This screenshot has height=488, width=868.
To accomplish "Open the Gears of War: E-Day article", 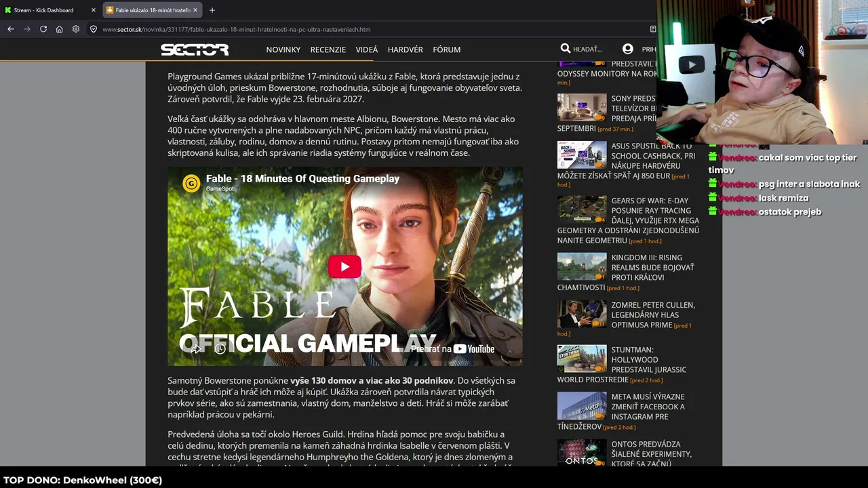I will (628, 220).
